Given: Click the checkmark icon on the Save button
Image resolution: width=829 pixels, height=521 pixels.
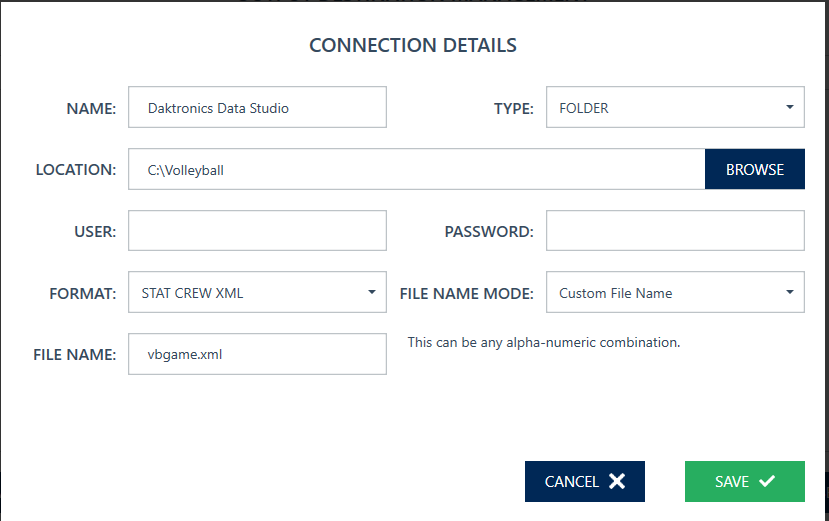Looking at the screenshot, I should tap(767, 482).
